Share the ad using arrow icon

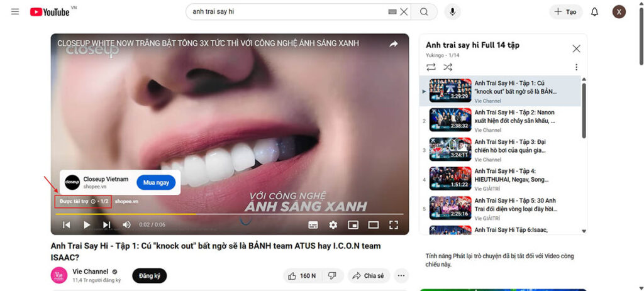click(393, 44)
